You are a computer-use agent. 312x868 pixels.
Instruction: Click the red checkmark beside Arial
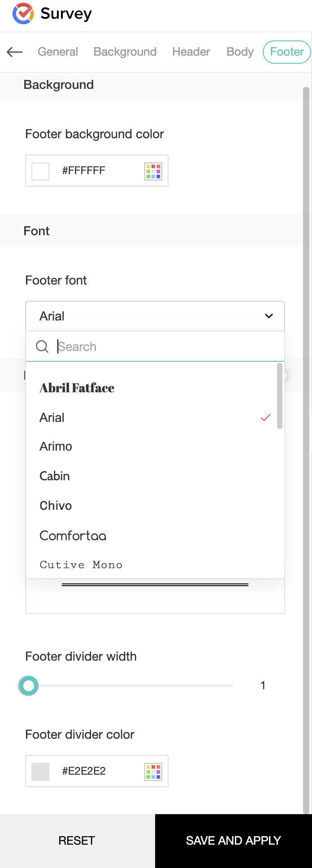coord(265,418)
